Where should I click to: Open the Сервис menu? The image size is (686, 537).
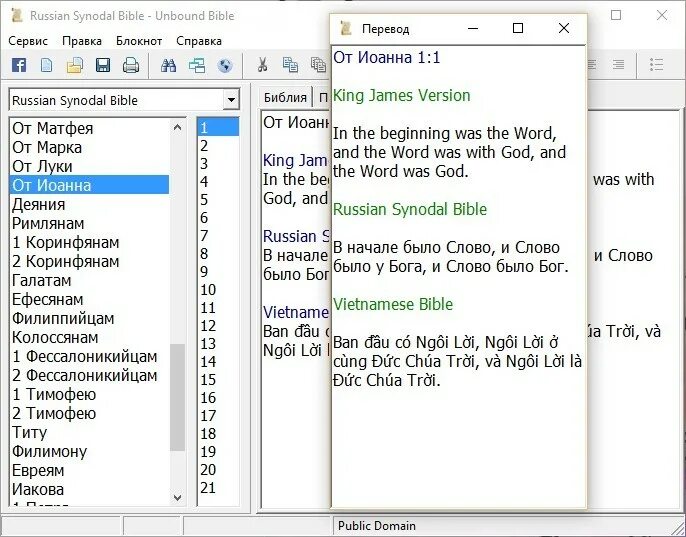[x=28, y=41]
